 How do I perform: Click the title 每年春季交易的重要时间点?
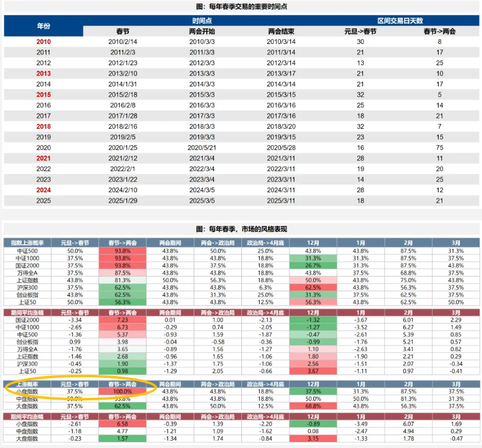pyautogui.click(x=241, y=7)
